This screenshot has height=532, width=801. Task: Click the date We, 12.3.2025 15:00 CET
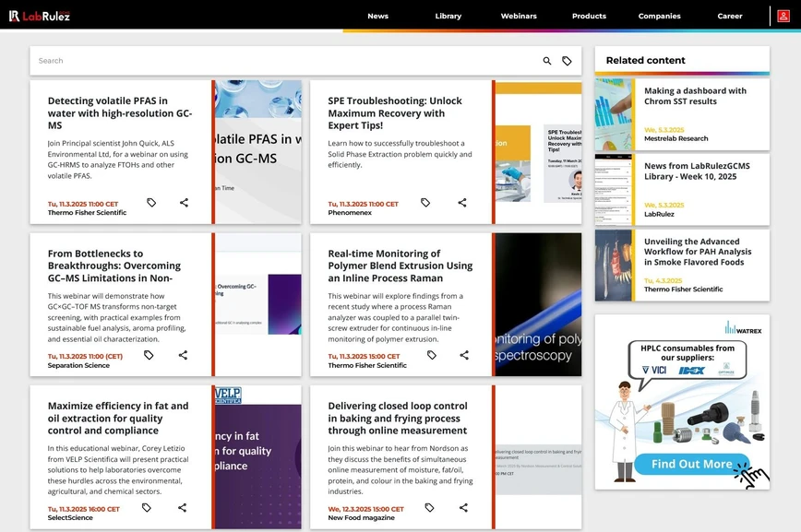tap(365, 509)
